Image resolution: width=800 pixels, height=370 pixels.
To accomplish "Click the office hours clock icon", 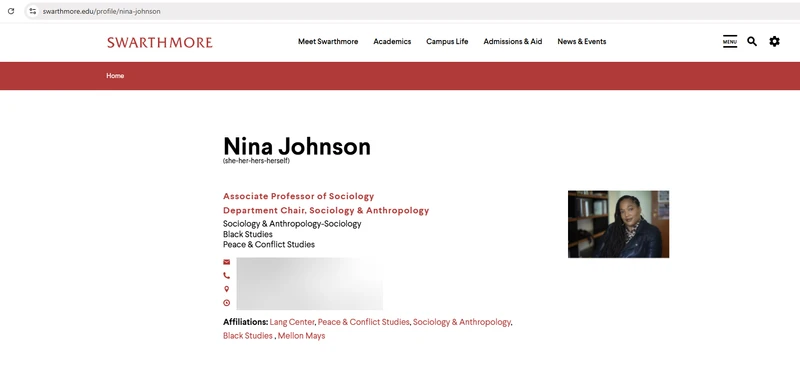I will 227,303.
